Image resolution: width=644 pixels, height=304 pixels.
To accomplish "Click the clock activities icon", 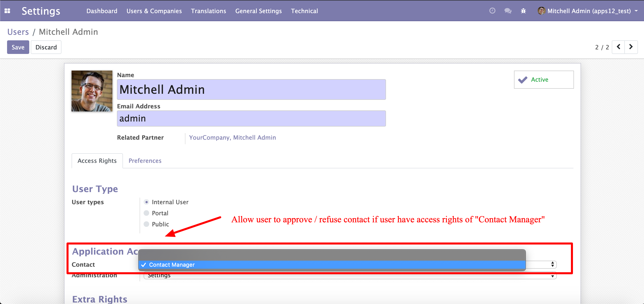I will (492, 11).
